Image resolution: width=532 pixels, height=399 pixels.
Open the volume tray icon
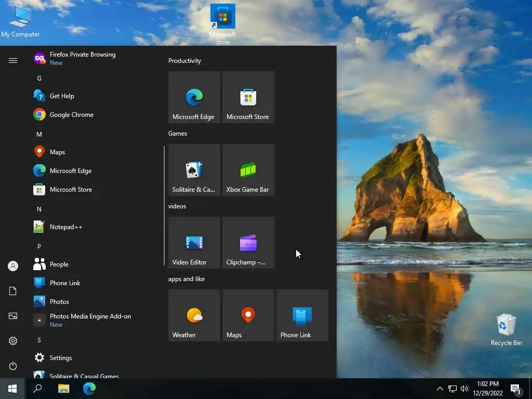pos(464,389)
